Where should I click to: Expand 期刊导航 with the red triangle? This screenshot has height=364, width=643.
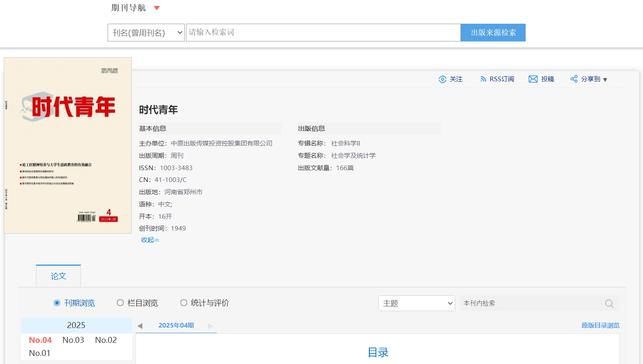coord(157,8)
